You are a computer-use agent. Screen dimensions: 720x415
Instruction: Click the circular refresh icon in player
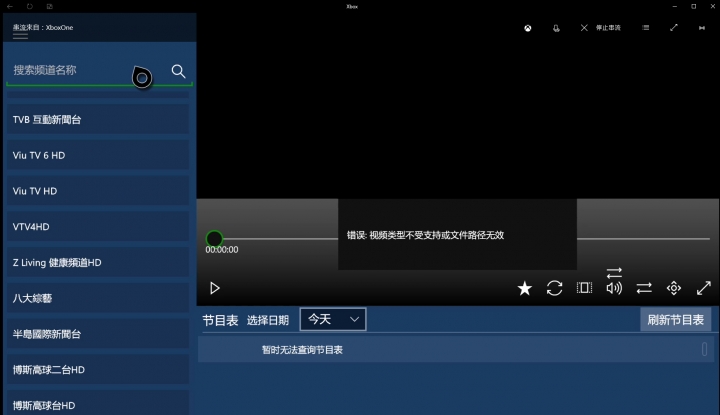(x=554, y=288)
